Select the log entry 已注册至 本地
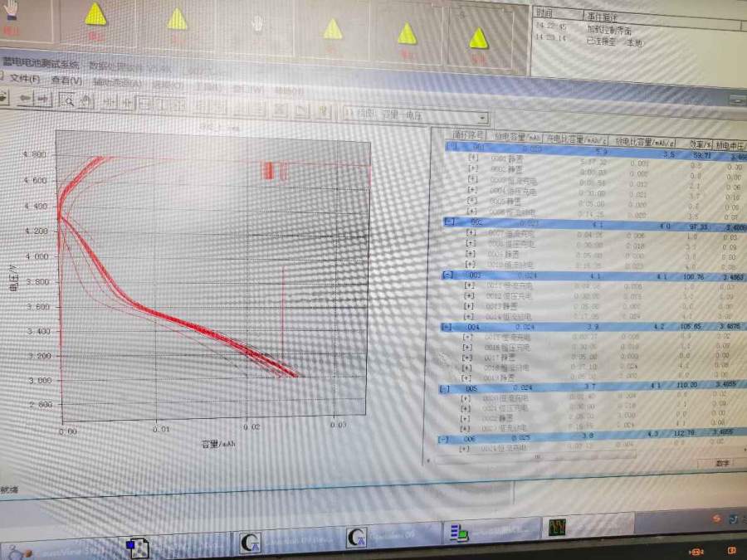The width and height of the screenshot is (747, 560). point(614,42)
